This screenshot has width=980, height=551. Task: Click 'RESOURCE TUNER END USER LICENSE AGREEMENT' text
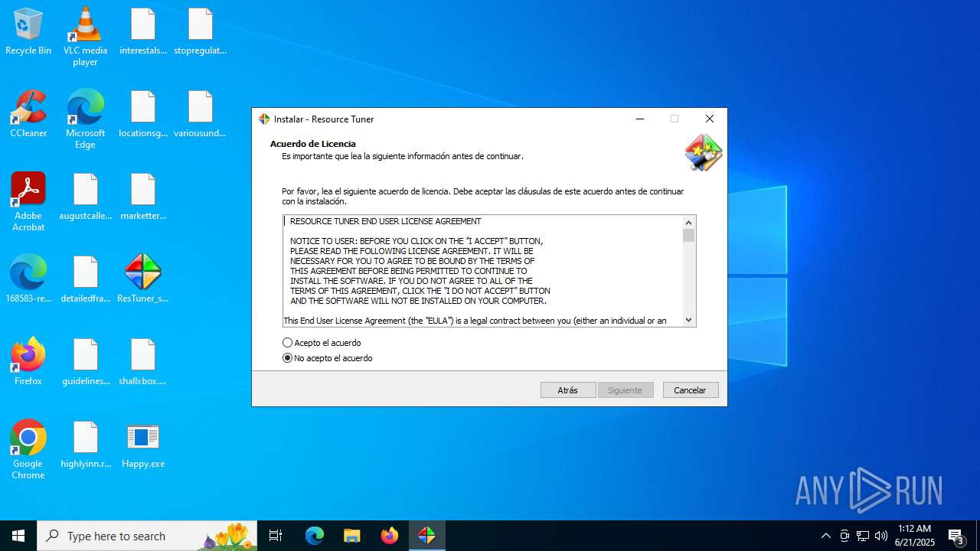point(386,221)
